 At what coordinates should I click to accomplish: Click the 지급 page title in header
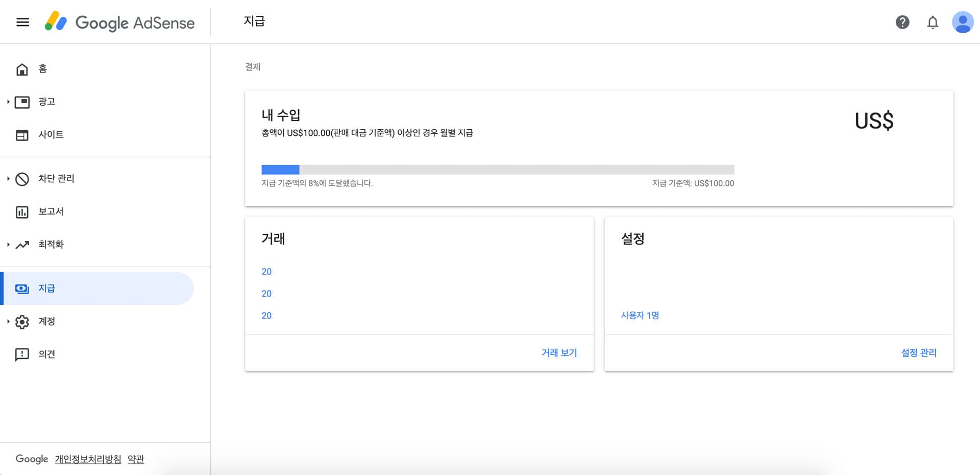pos(254,21)
